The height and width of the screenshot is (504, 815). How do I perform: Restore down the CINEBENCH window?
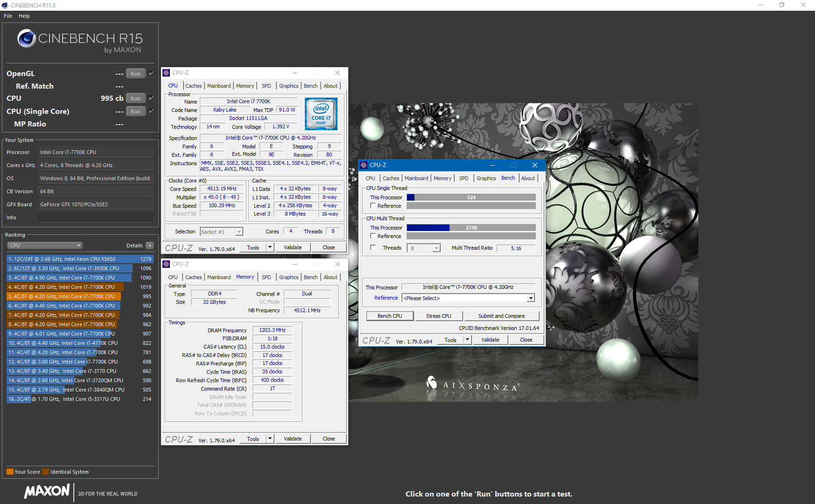pos(782,5)
